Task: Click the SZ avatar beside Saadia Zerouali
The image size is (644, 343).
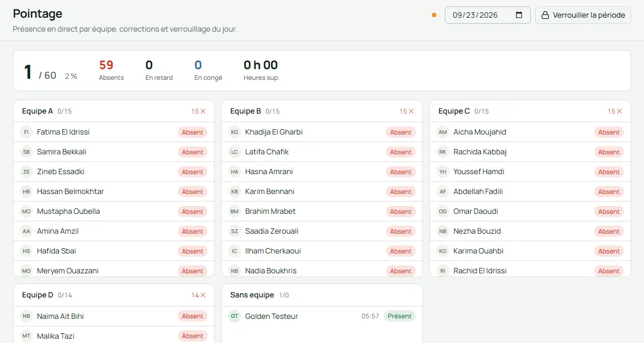Action: click(x=235, y=231)
